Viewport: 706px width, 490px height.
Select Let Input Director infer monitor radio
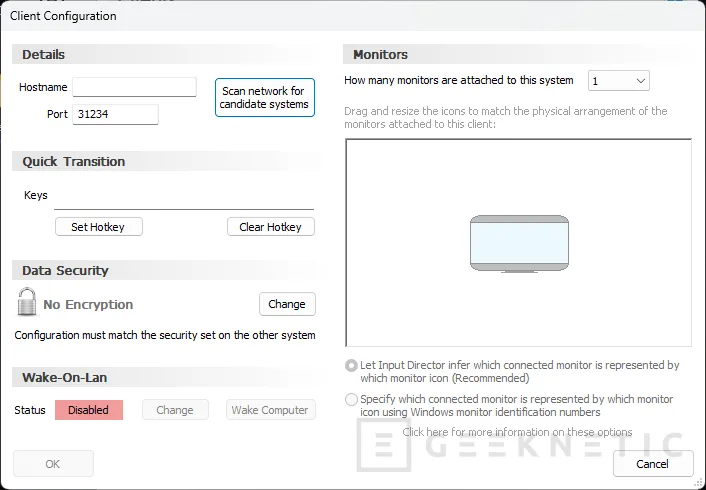tap(351, 365)
